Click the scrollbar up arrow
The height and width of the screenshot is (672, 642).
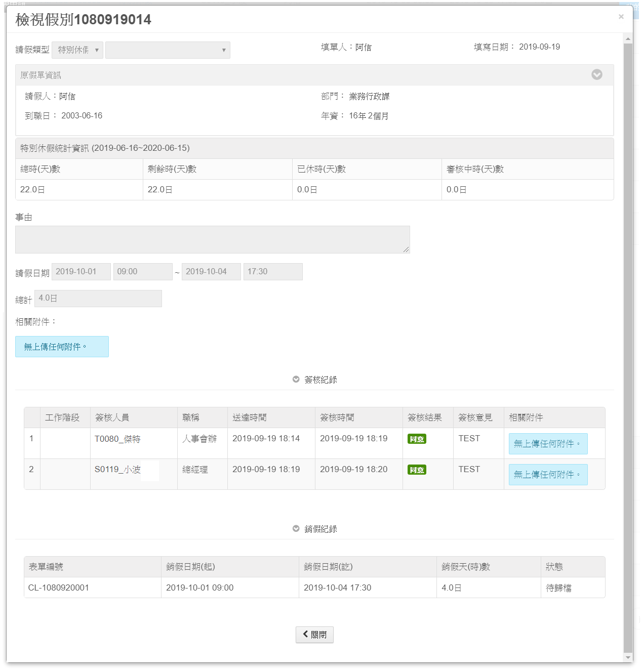(x=628, y=39)
